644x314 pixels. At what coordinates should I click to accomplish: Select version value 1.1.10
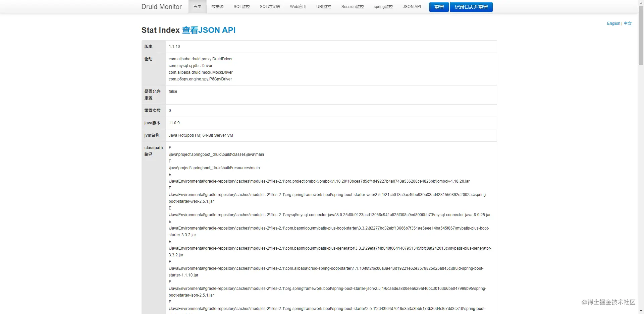point(174,47)
